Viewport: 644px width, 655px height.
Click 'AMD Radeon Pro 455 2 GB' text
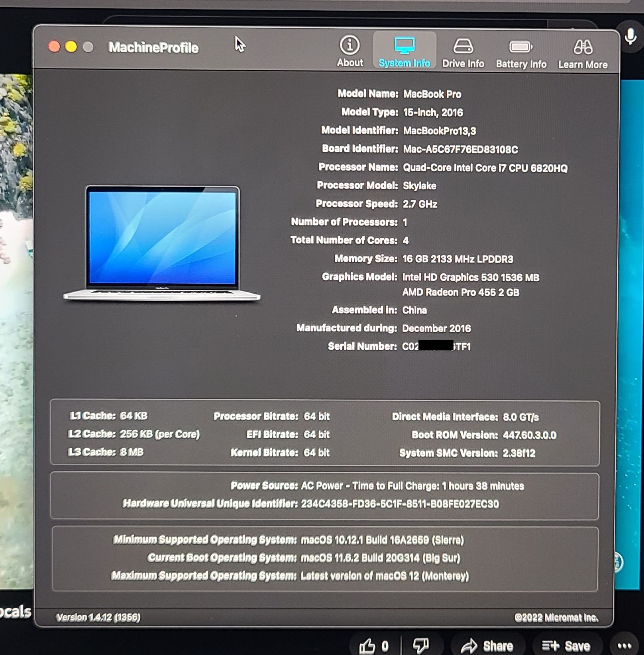point(461,292)
